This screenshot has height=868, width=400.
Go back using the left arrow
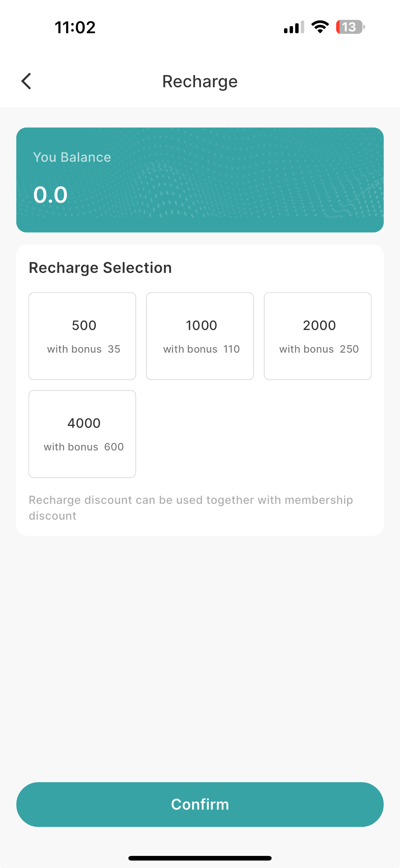click(26, 81)
